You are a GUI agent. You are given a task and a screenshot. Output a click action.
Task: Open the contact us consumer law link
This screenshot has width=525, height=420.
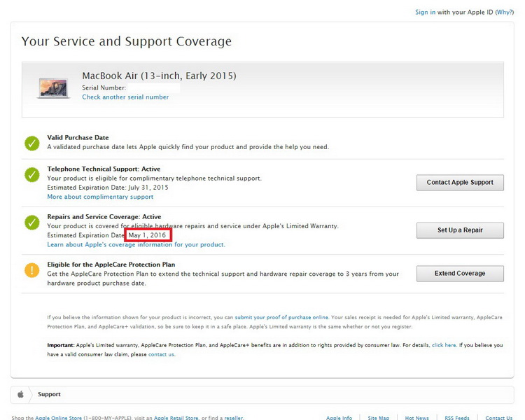coord(161,354)
